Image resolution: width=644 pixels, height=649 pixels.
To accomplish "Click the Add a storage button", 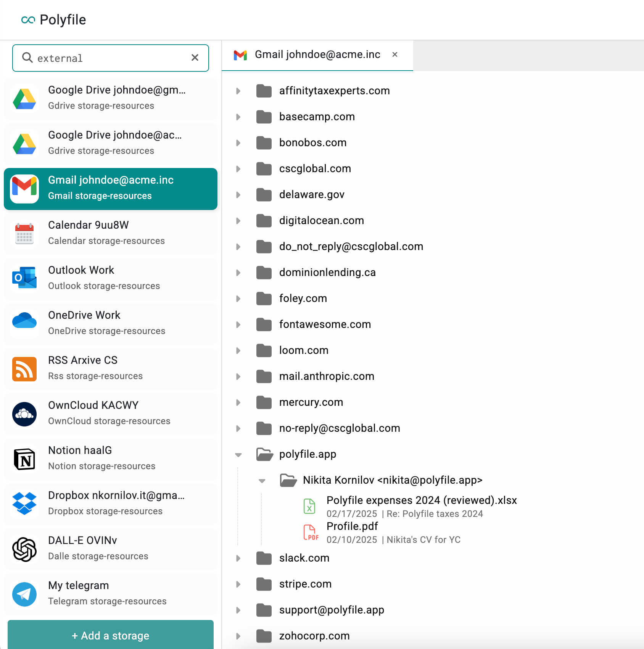I will [x=110, y=635].
